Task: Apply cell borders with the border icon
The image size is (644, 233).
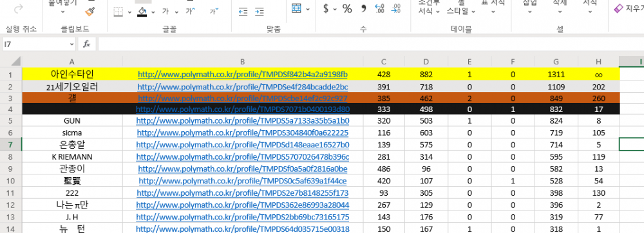Action: (118, 12)
